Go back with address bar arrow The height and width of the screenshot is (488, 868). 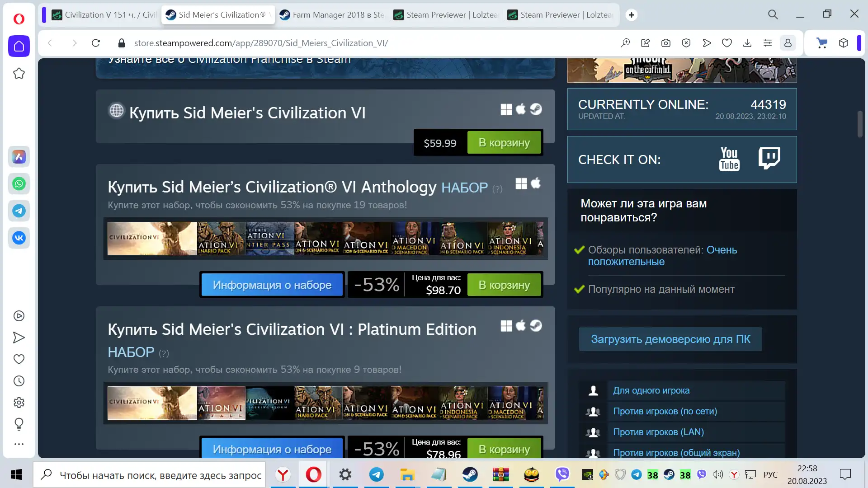(x=50, y=43)
